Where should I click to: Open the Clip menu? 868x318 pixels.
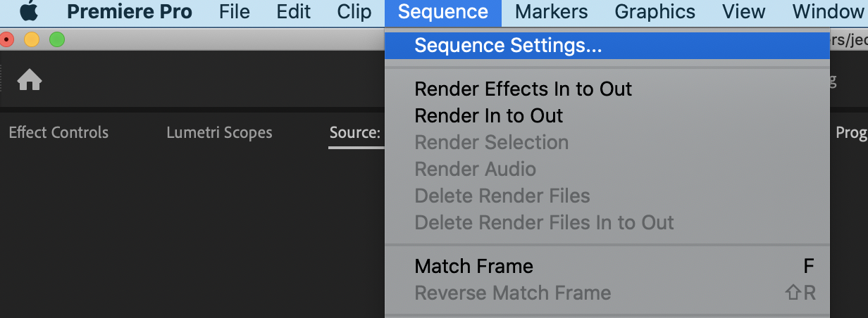click(x=354, y=12)
